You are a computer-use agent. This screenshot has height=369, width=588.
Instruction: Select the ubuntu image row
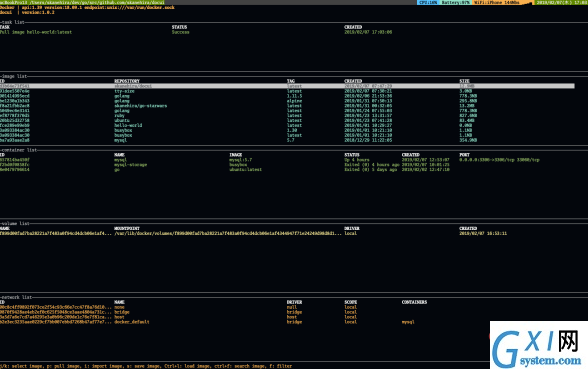[287, 120]
